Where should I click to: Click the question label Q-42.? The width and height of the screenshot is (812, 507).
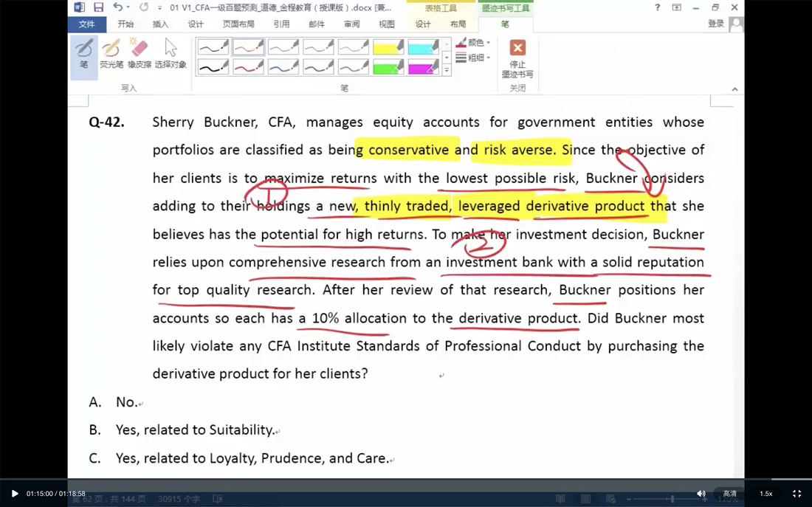click(107, 123)
